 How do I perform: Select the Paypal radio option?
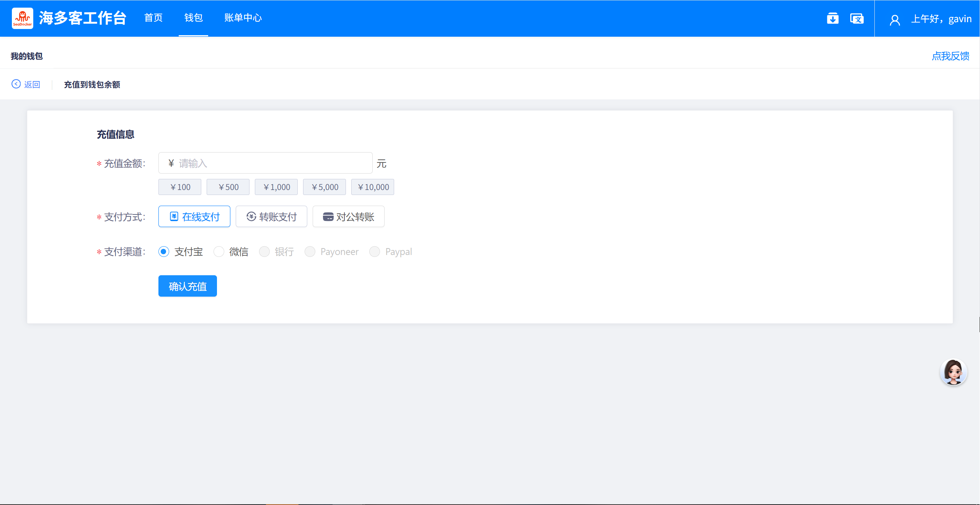coord(375,252)
